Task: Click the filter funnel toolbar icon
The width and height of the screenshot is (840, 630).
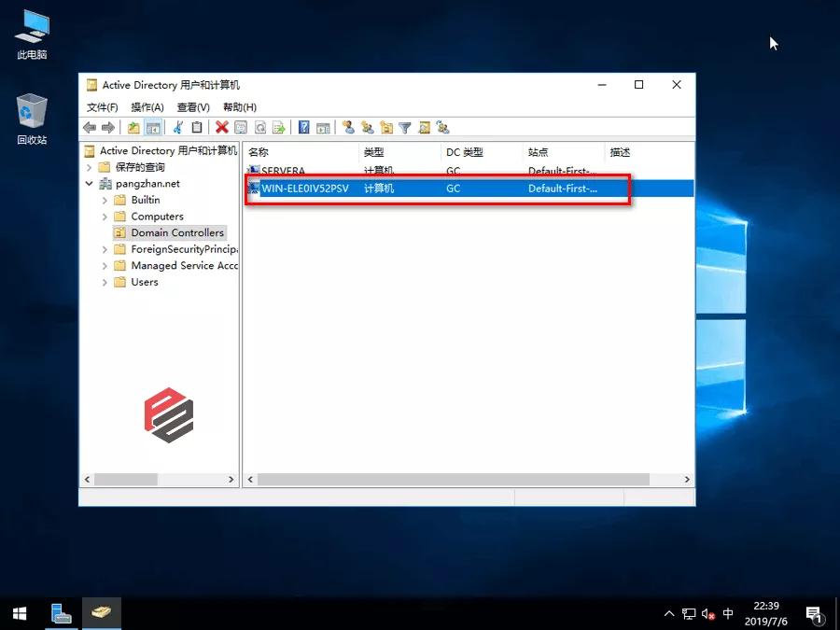Action: click(x=405, y=128)
